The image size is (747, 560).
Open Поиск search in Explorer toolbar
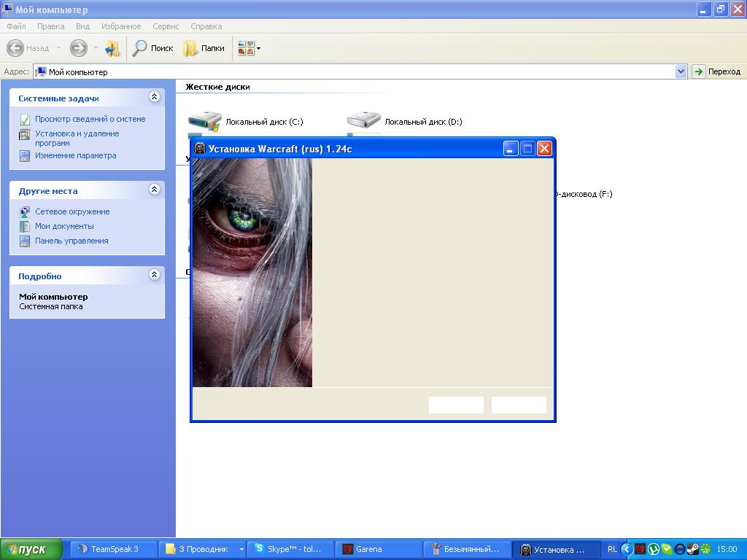[152, 48]
